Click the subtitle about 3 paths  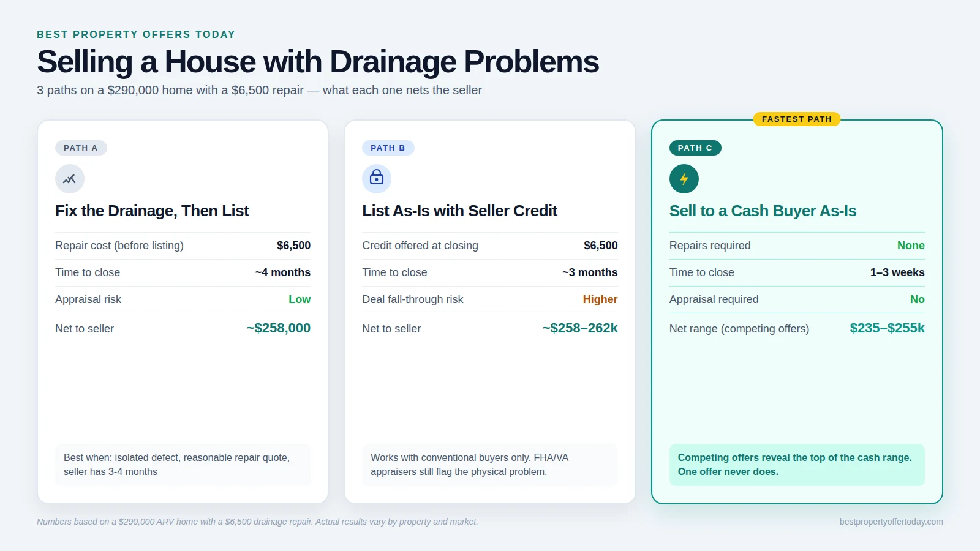tap(259, 90)
